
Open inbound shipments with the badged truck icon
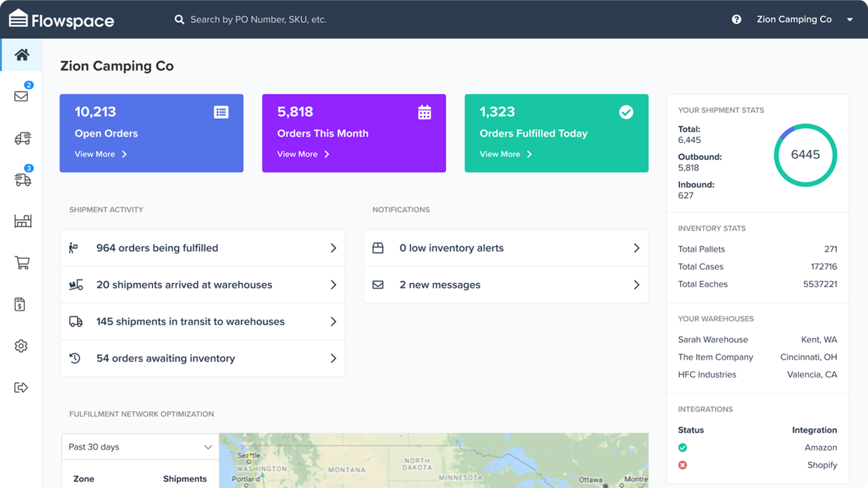[21, 180]
